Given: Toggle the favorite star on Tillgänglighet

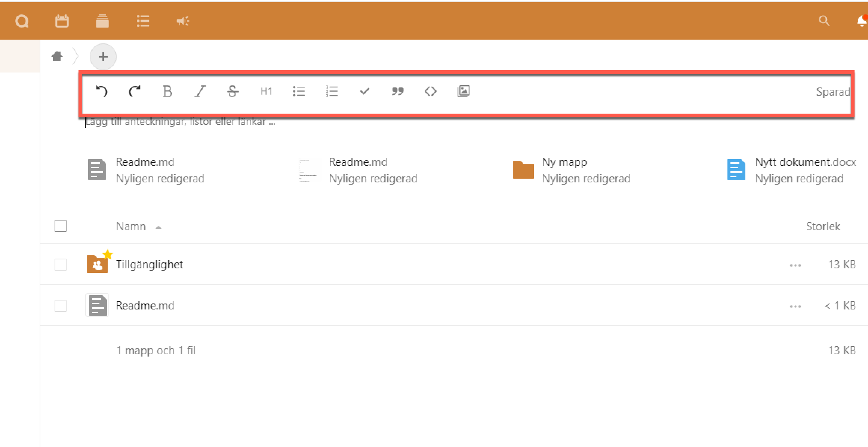Looking at the screenshot, I should pyautogui.click(x=108, y=254).
